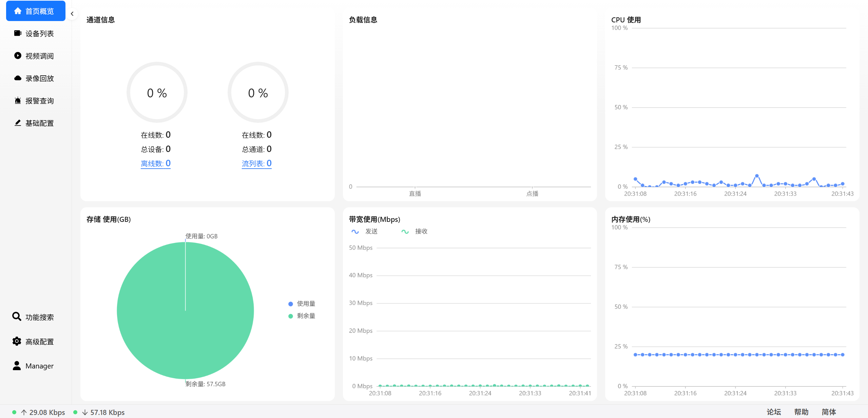Select the alarm icon for 报警查询
Viewport: 868px width, 418px height.
pyautogui.click(x=18, y=100)
